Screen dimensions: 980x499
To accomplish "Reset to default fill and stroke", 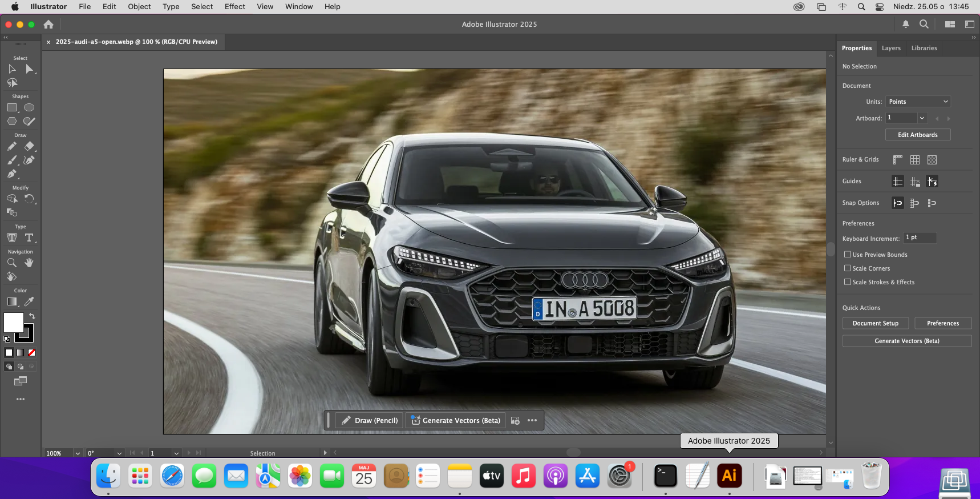I will point(7,339).
